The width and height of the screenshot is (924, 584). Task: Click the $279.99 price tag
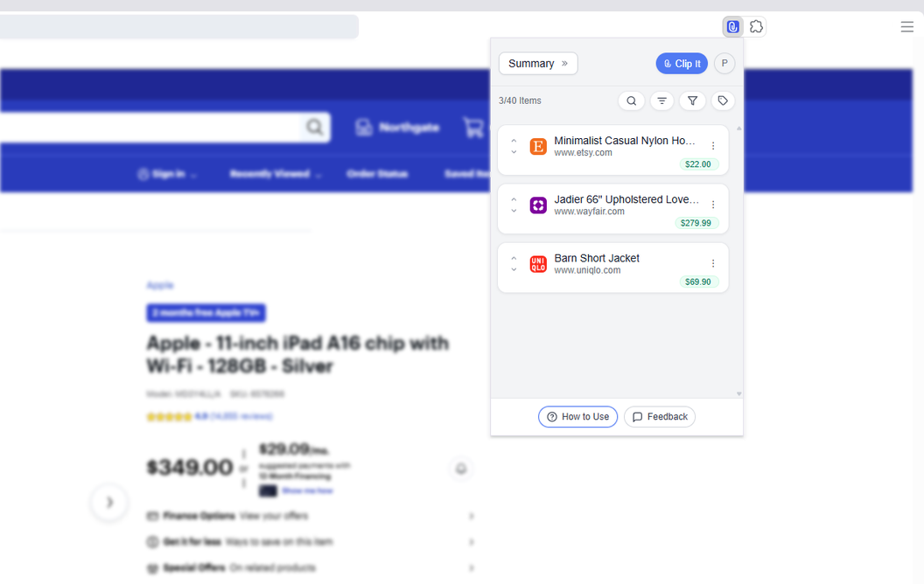pos(696,223)
